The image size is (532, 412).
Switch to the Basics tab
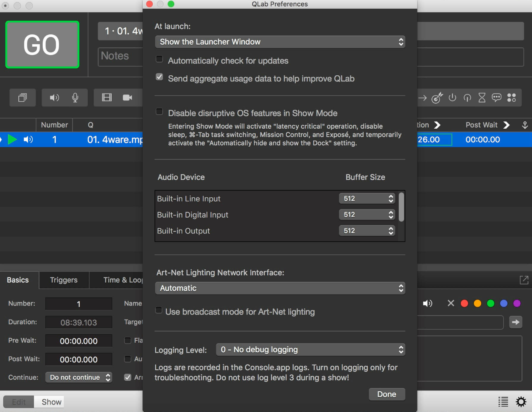tap(18, 280)
